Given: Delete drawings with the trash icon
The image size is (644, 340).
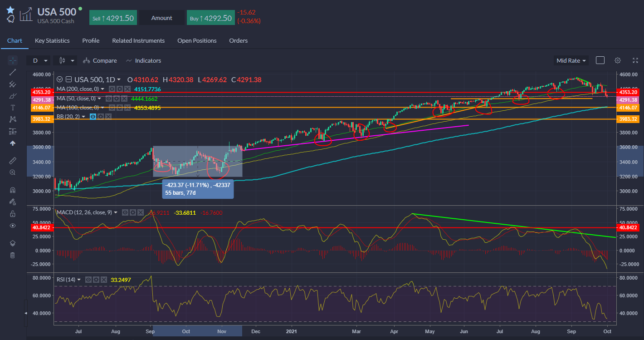Looking at the screenshot, I should [13, 255].
